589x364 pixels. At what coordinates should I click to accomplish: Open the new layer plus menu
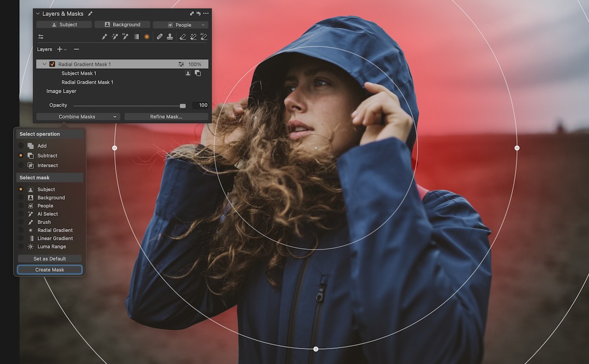click(x=63, y=49)
